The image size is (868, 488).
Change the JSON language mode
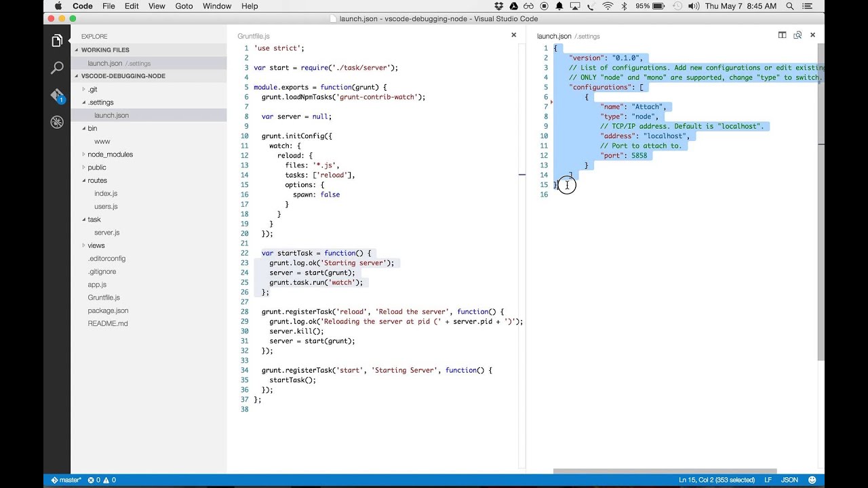[789, 480]
